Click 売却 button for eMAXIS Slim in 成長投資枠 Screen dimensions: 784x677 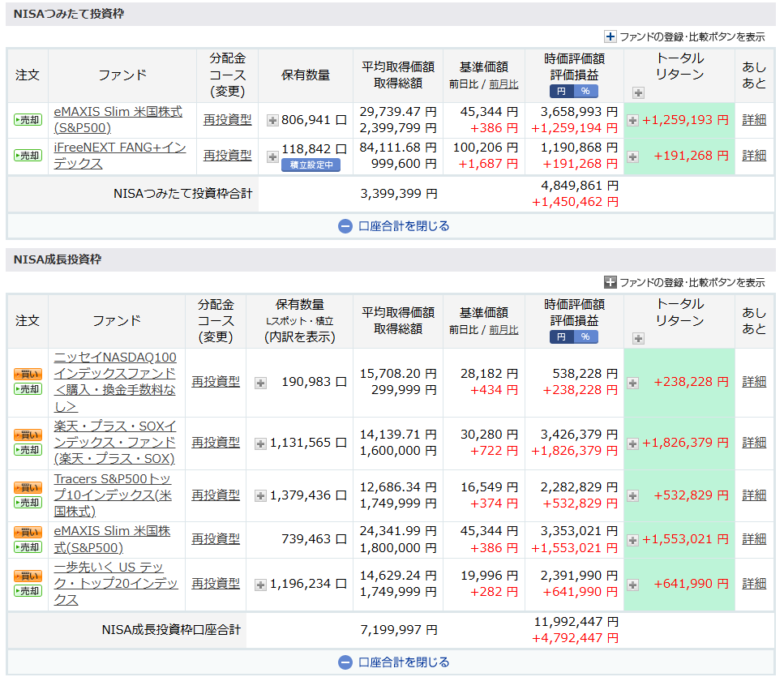pyautogui.click(x=28, y=547)
